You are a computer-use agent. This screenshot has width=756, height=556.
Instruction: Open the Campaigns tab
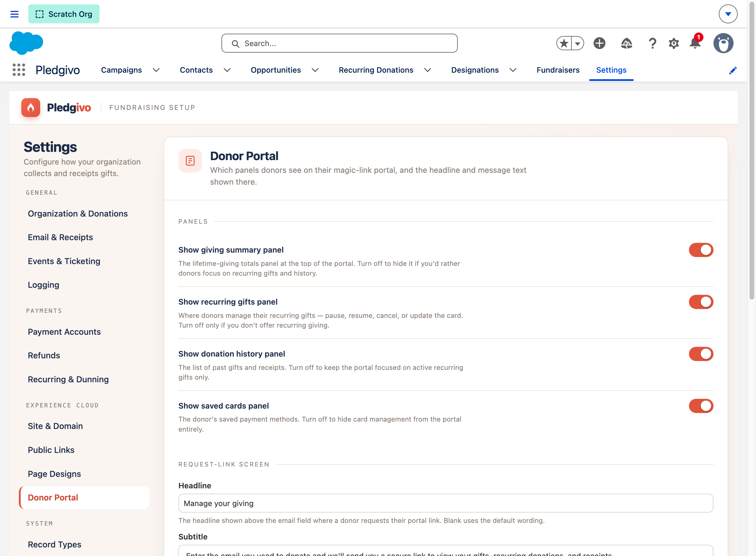(121, 70)
